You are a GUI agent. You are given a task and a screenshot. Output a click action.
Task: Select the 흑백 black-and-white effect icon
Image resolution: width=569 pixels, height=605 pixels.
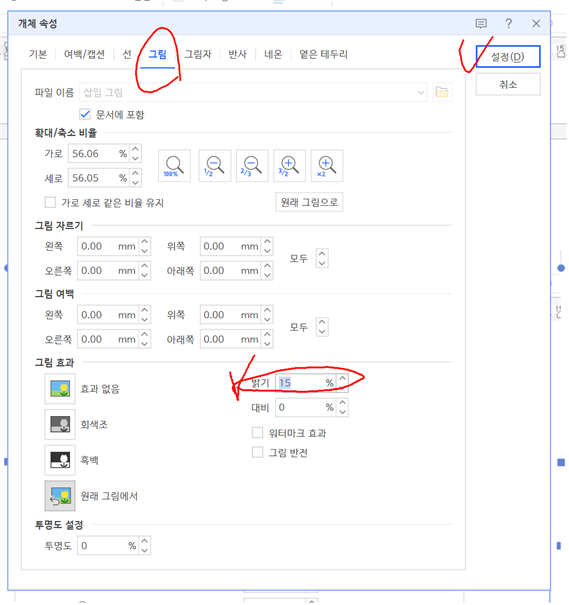(x=60, y=460)
